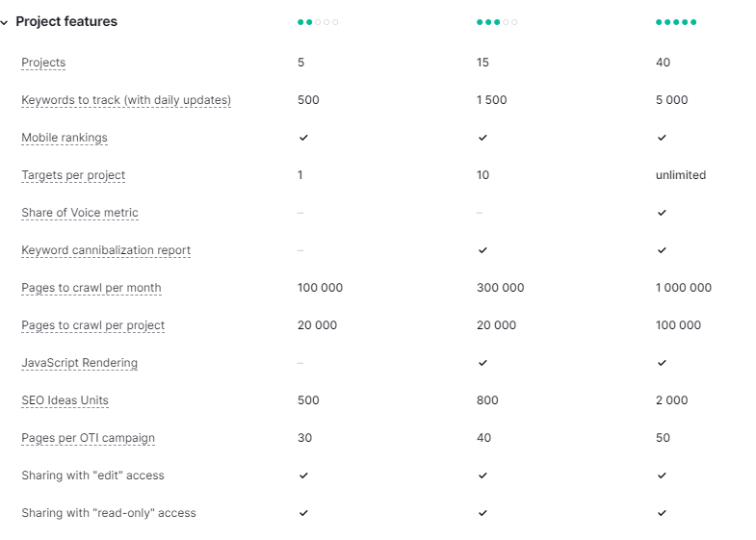This screenshot has width=756, height=540.
Task: Click the Targets per project label
Action: click(73, 175)
